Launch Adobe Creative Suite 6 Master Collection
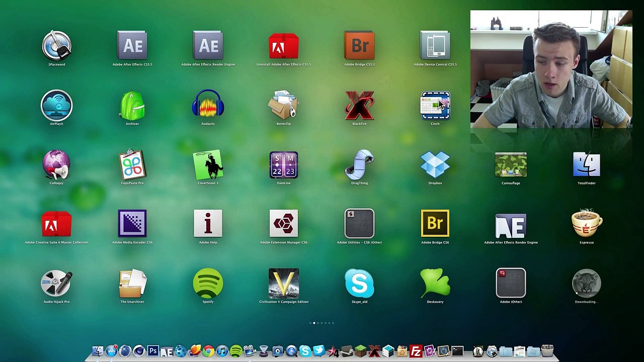The image size is (644, 362). (x=56, y=224)
